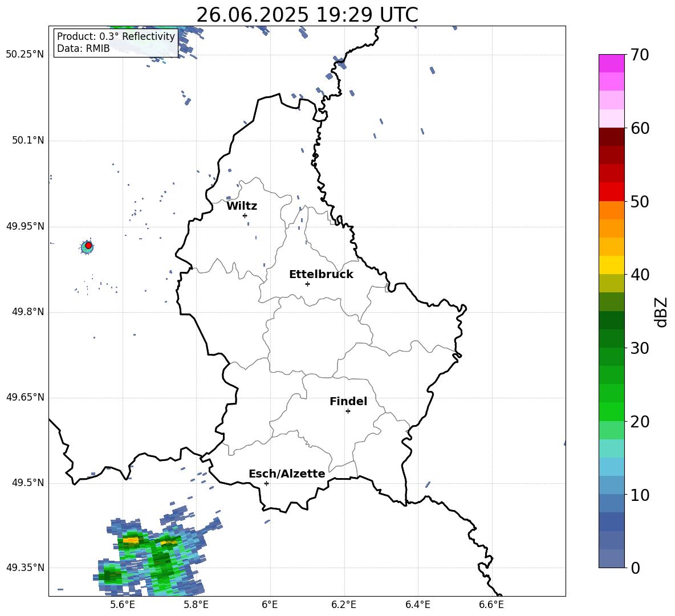Click the Ettelbruck location cross marker
Screen dimensions: 675x616
point(307,284)
